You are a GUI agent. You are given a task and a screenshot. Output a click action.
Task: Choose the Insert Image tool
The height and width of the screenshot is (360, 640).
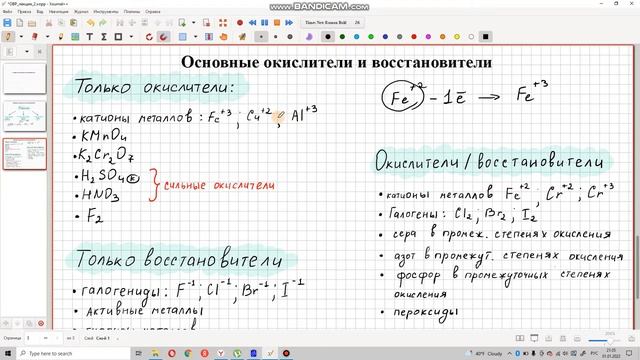point(75,37)
